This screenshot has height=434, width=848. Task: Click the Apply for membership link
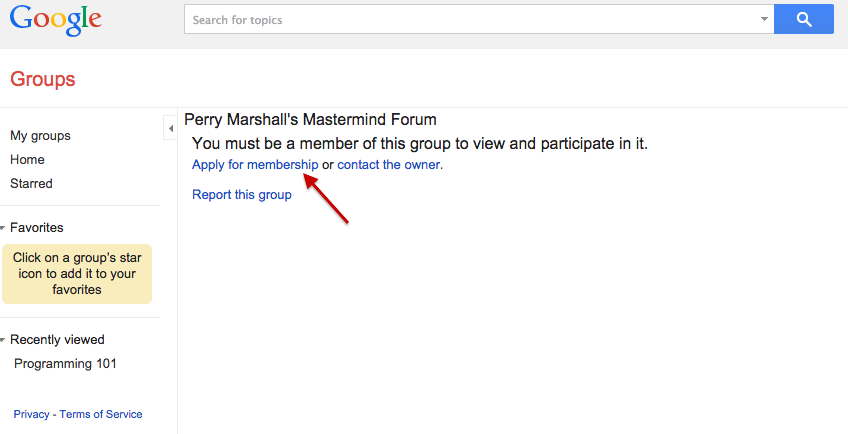(255, 165)
